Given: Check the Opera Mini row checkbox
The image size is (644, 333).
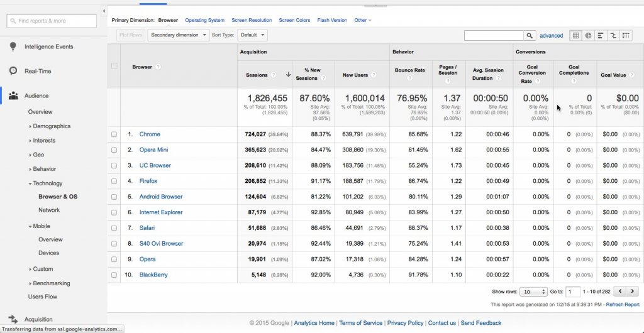Looking at the screenshot, I should pos(114,150).
